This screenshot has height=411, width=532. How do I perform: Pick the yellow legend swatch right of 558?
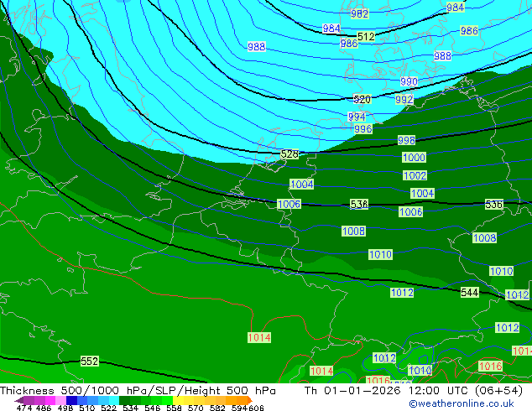click(178, 400)
